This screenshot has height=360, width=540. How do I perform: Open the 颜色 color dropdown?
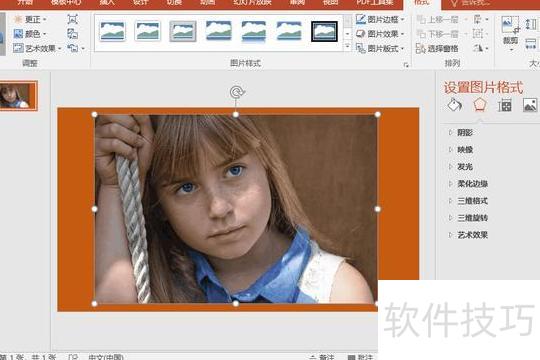pyautogui.click(x=30, y=34)
